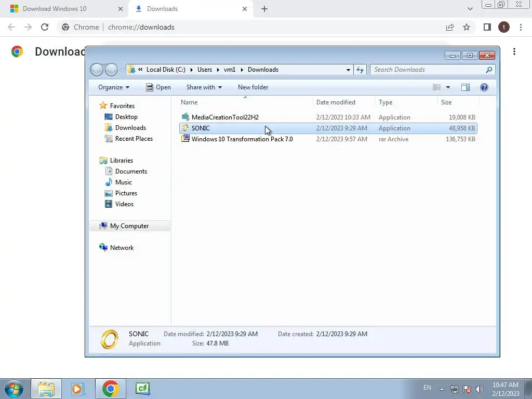This screenshot has height=399, width=532.
Task: Sort by Name column header
Action: 245,102
